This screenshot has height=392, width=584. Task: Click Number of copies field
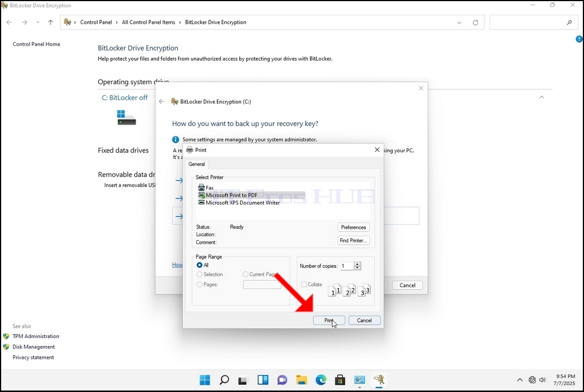coord(347,266)
